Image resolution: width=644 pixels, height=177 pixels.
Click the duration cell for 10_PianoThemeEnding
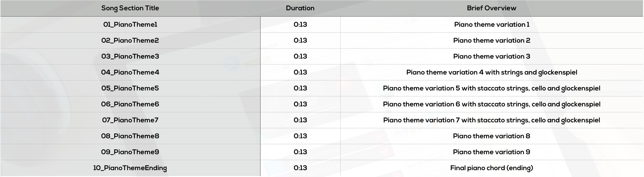(x=300, y=168)
